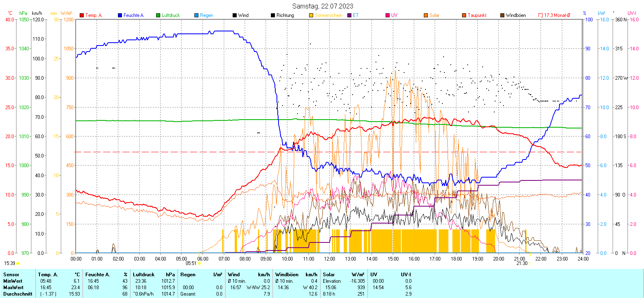644x298 pixels.
Task: Select the Luftdruck column header in table
Action: pyautogui.click(x=144, y=275)
